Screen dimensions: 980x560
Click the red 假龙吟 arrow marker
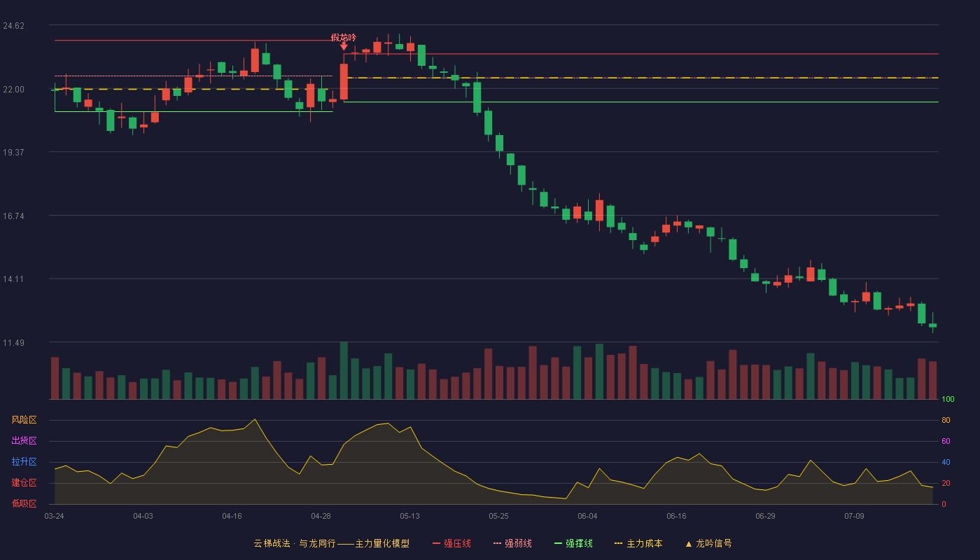[344, 46]
